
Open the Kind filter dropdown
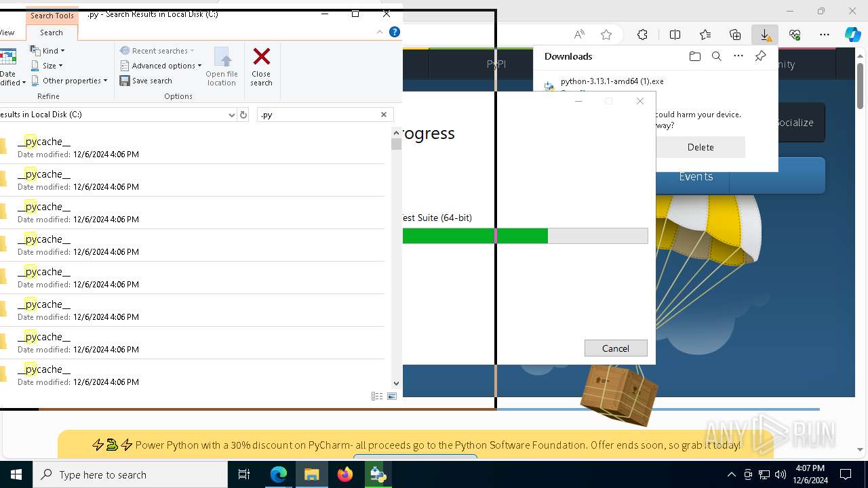[47, 51]
